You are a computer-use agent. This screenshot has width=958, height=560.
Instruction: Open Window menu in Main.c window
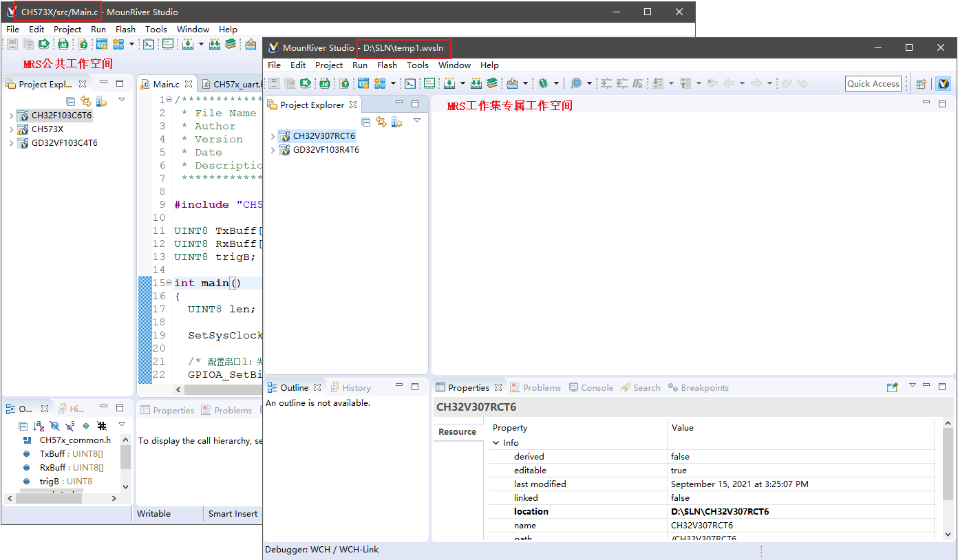coord(193,30)
